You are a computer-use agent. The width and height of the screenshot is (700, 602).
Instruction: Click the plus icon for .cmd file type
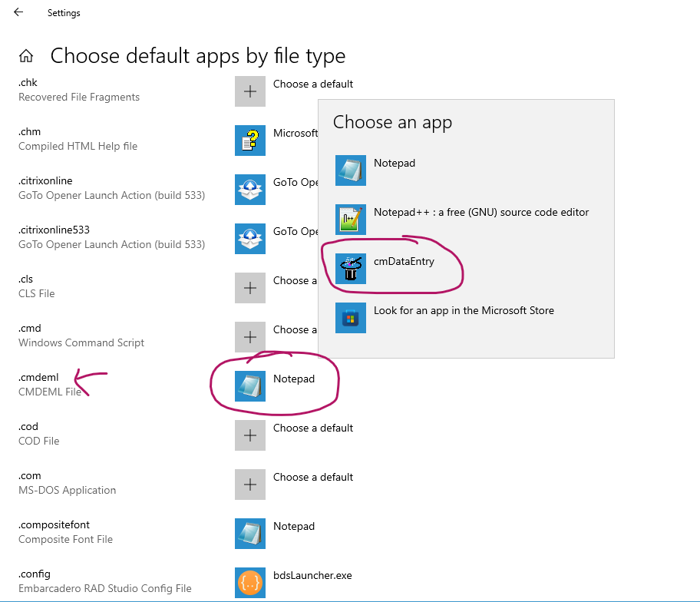[250, 337]
